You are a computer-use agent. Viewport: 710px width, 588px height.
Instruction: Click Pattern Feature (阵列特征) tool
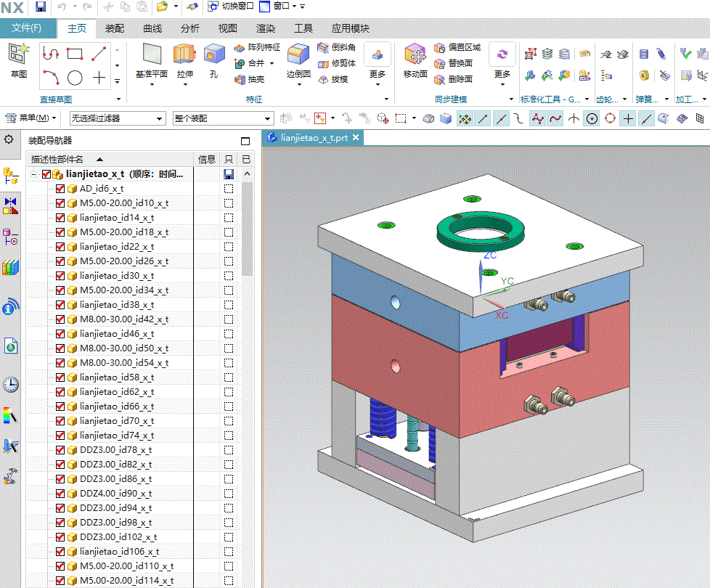point(257,47)
